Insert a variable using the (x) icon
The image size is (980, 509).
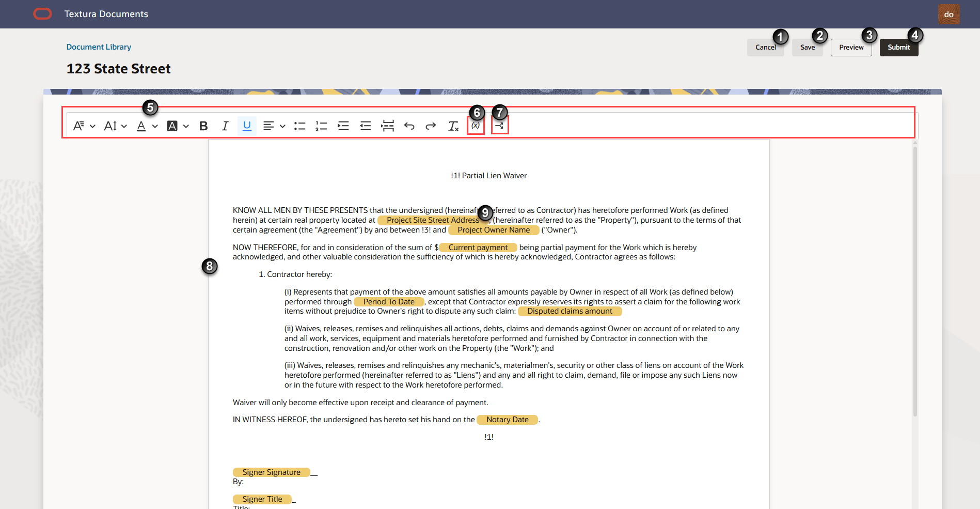[476, 126]
